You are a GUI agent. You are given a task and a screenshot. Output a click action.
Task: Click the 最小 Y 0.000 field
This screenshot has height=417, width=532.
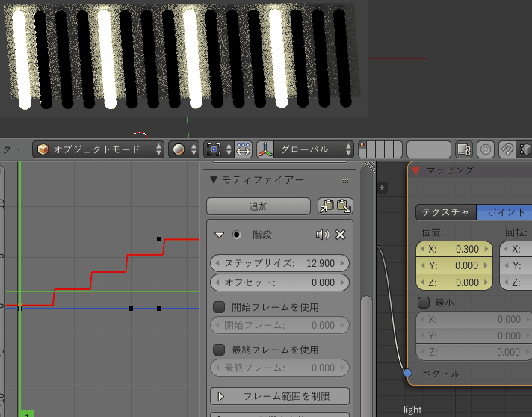click(474, 336)
